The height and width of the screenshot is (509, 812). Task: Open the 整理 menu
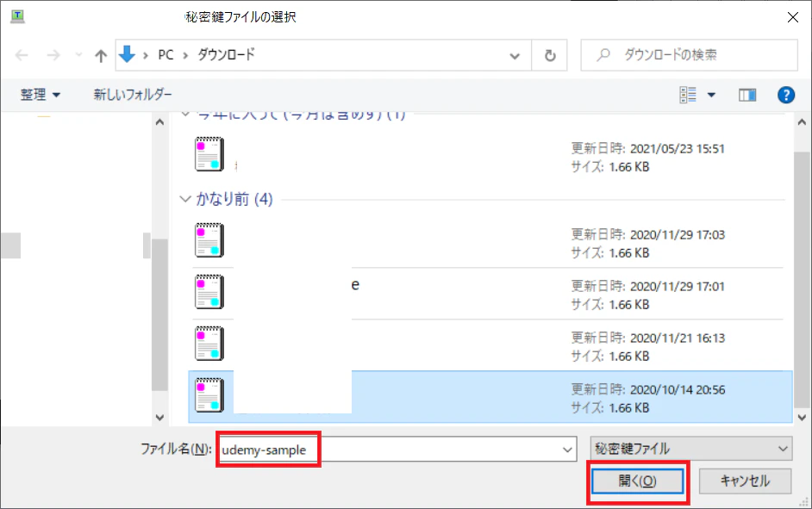pyautogui.click(x=41, y=95)
